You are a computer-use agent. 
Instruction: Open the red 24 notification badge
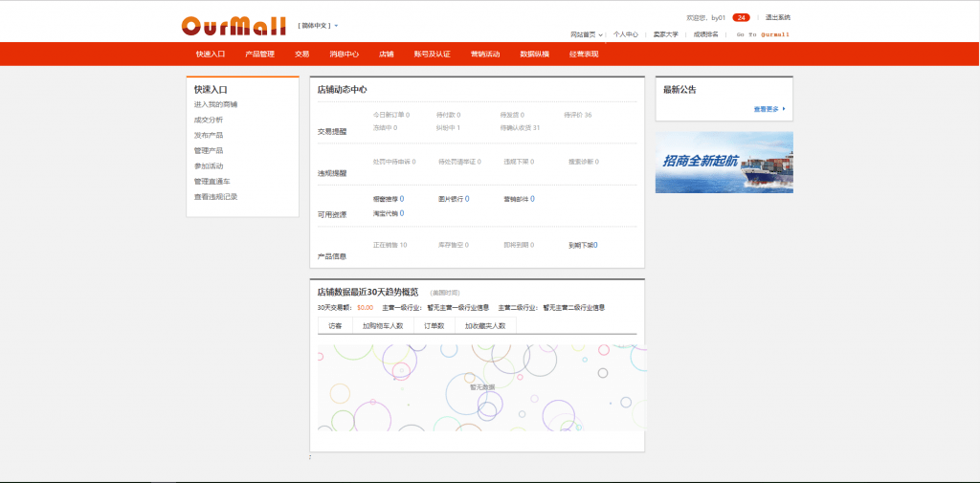(x=741, y=17)
